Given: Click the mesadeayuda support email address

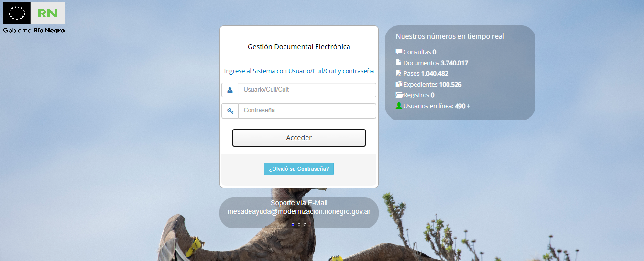Looking at the screenshot, I should pos(299,211).
